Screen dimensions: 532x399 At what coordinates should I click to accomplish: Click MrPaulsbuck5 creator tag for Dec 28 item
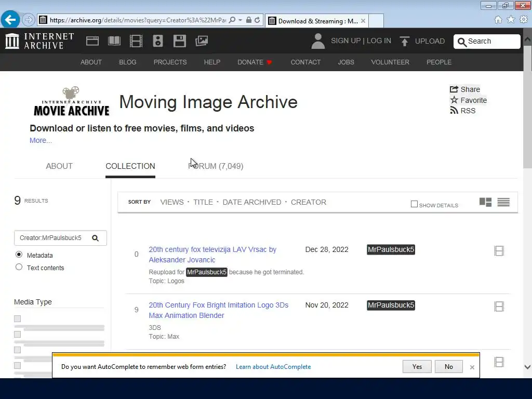click(x=391, y=249)
